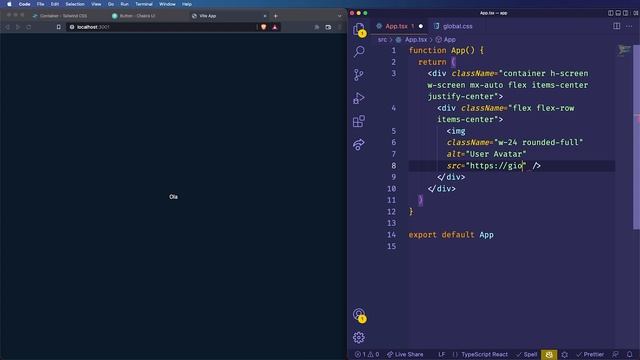640x360 pixels.
Task: Open the Live Share activity bar icon
Action: pyautogui.click(x=359, y=144)
